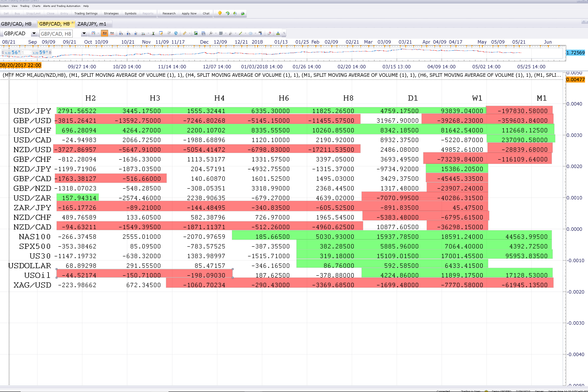Open Alerts and Trading Automation menu
This screenshot has width=588, height=392.
click(x=62, y=6)
